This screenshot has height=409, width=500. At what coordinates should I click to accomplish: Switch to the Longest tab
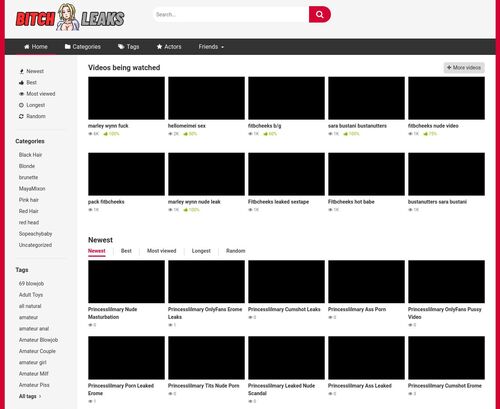pos(201,251)
